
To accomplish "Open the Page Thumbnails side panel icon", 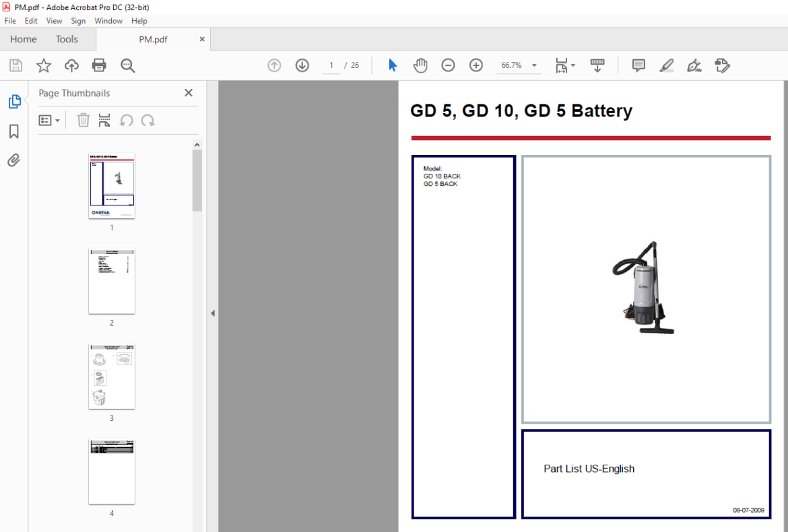I will coord(14,102).
